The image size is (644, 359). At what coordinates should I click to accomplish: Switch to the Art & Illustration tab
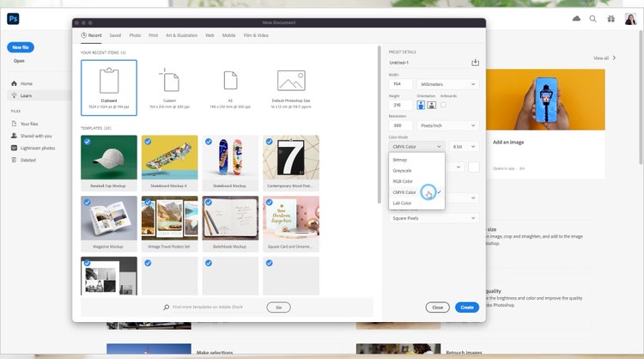click(181, 35)
